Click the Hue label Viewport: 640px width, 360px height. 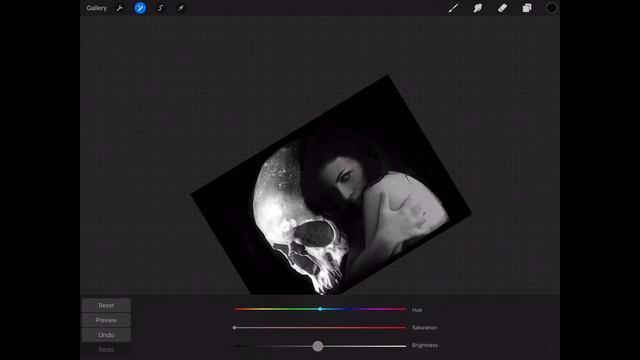pyautogui.click(x=417, y=310)
